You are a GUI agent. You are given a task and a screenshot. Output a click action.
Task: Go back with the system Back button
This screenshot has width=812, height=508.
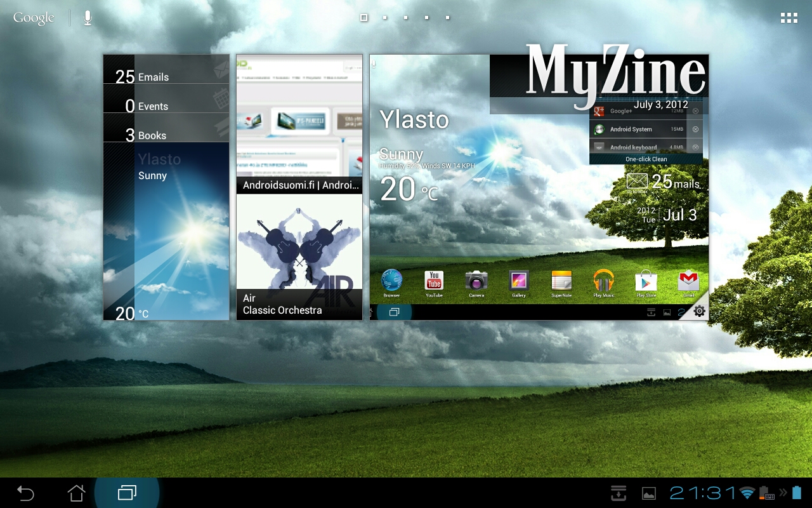coord(25,493)
